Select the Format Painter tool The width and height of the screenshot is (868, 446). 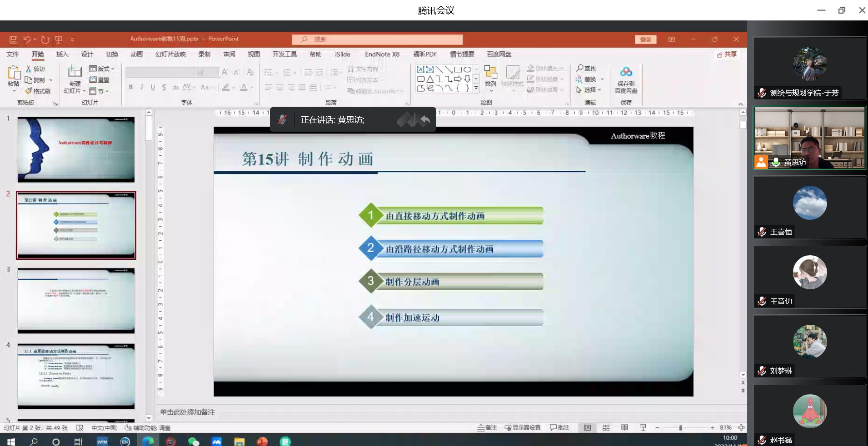38,91
